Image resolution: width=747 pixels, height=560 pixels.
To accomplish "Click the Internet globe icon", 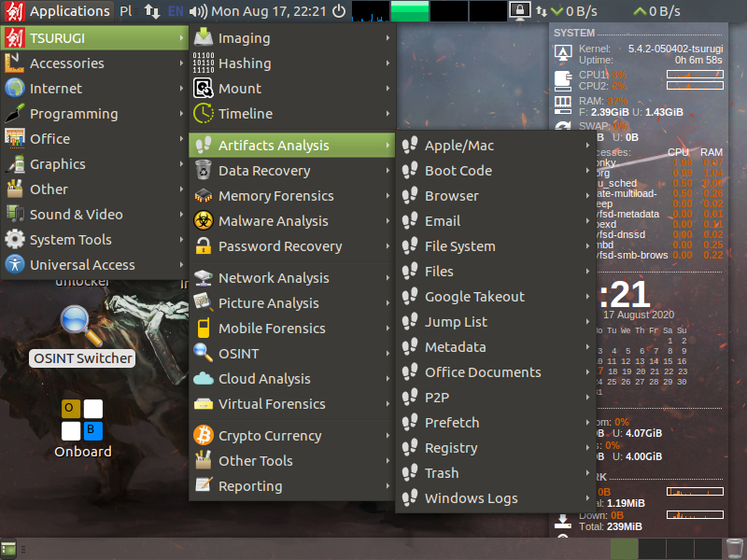I will (x=14, y=89).
